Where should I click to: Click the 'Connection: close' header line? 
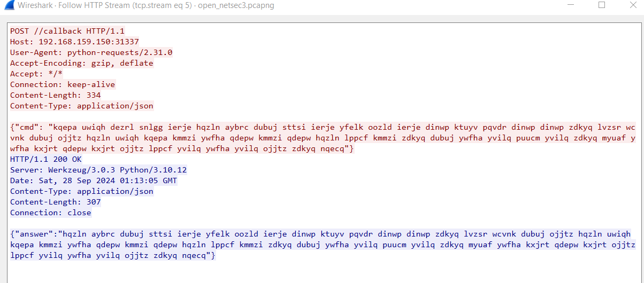[x=51, y=213]
